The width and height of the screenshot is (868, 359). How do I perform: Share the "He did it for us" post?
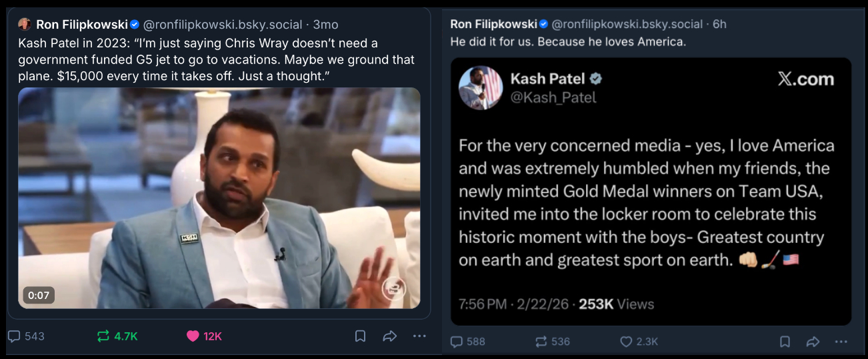813,342
